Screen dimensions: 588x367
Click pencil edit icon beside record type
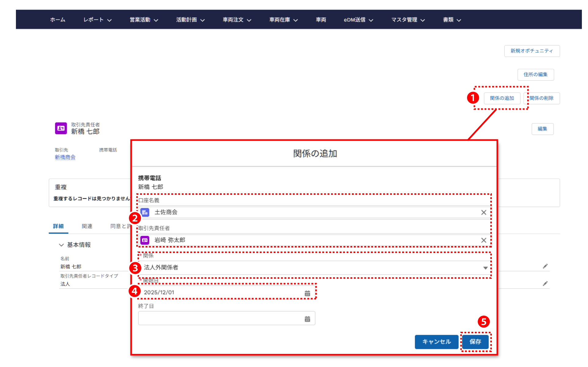(x=545, y=284)
